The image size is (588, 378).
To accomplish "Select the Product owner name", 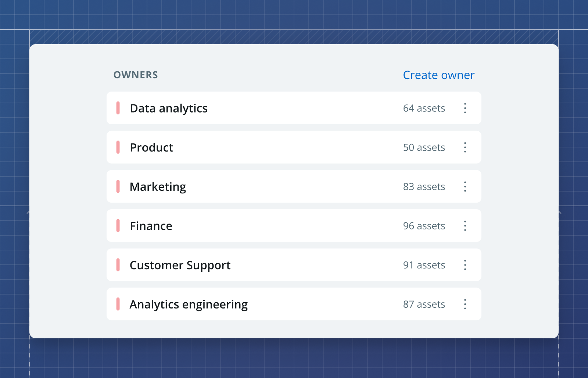I will (x=151, y=147).
